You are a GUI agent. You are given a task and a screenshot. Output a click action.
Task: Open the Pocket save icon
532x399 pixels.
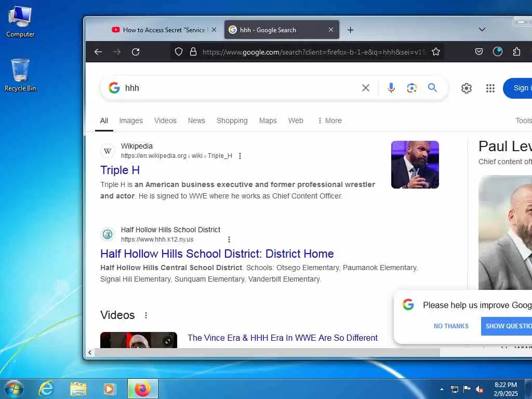click(x=478, y=51)
